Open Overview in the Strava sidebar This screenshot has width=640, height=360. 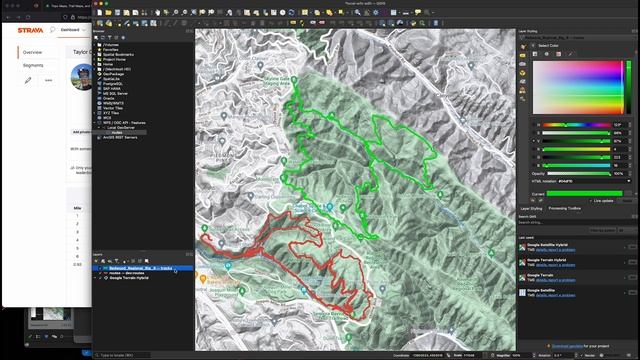click(x=32, y=52)
